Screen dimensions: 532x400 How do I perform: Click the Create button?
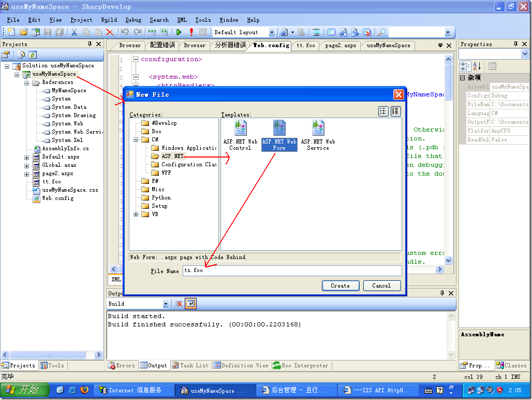[340, 285]
